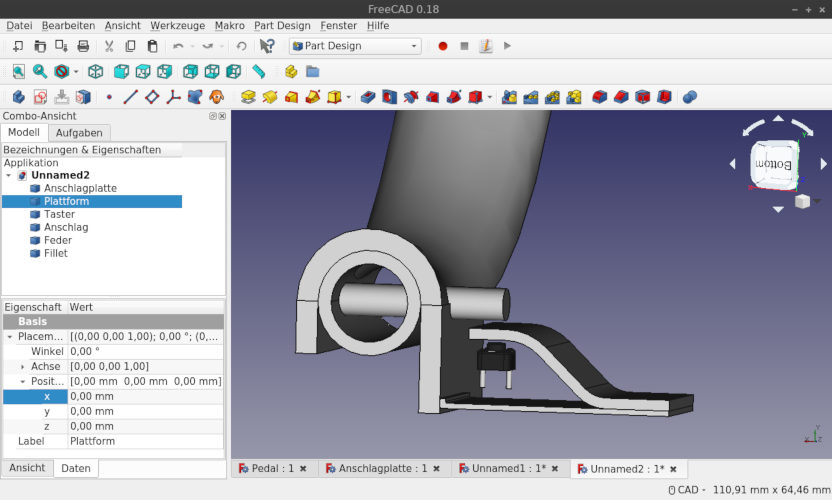The height and width of the screenshot is (500, 832).
Task: Open the draw style dropdown arrow
Action: coord(76,72)
